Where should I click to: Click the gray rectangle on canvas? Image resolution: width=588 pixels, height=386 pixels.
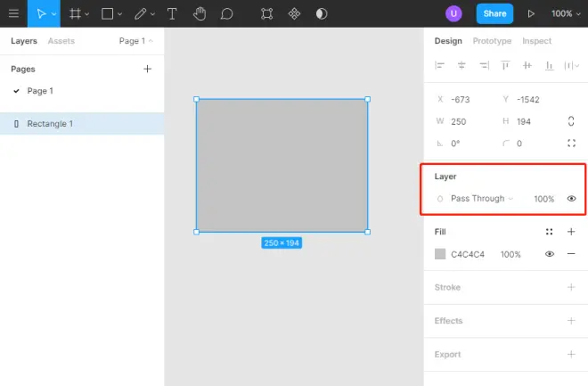(282, 166)
